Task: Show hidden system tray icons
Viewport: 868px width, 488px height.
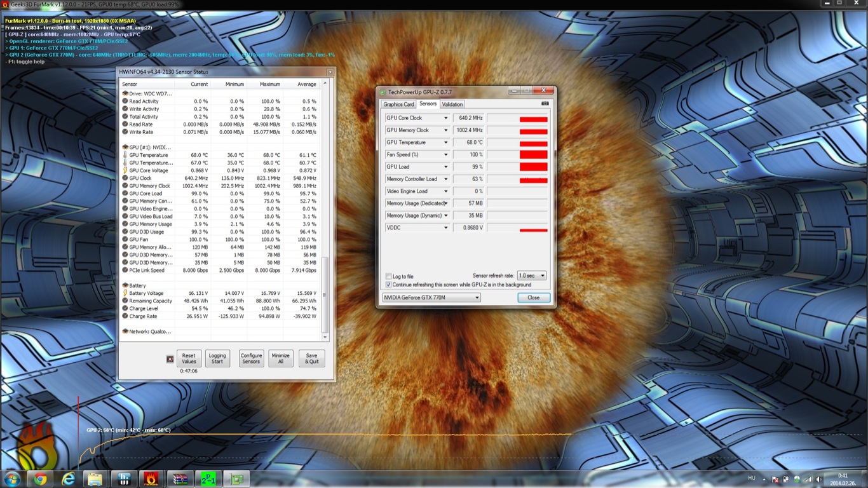Action: click(x=765, y=478)
